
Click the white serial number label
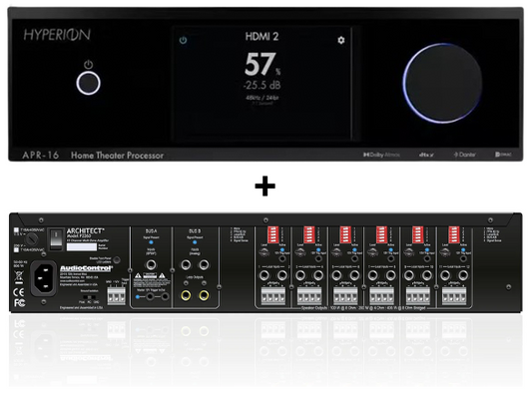[82, 246]
